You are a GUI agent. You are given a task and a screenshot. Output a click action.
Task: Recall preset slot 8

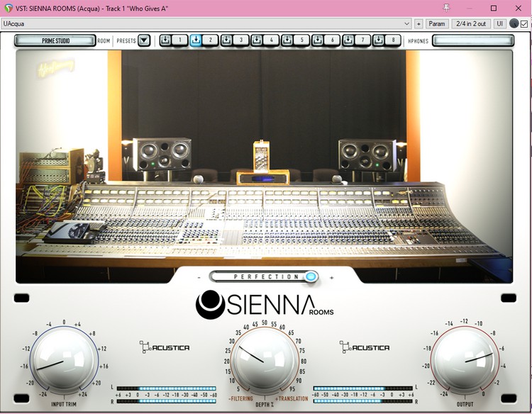[393, 40]
